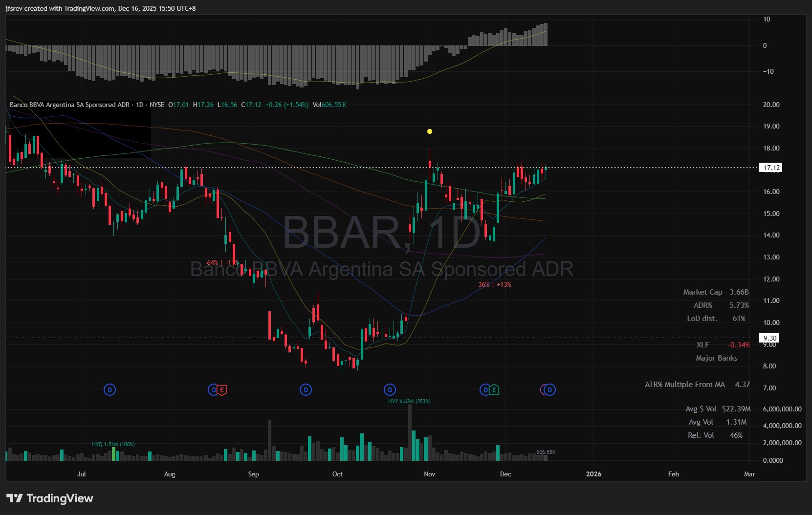
Task: Click the 6,000,000.00 volume axis label
Action: [782, 409]
